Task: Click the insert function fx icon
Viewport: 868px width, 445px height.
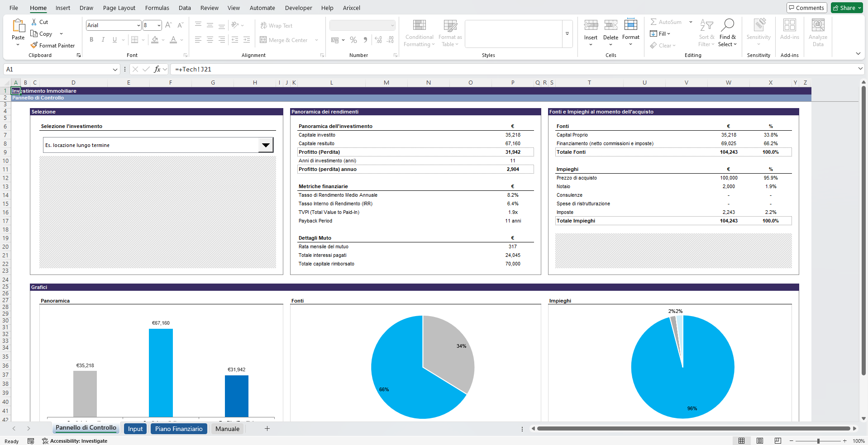Action: [x=157, y=69]
